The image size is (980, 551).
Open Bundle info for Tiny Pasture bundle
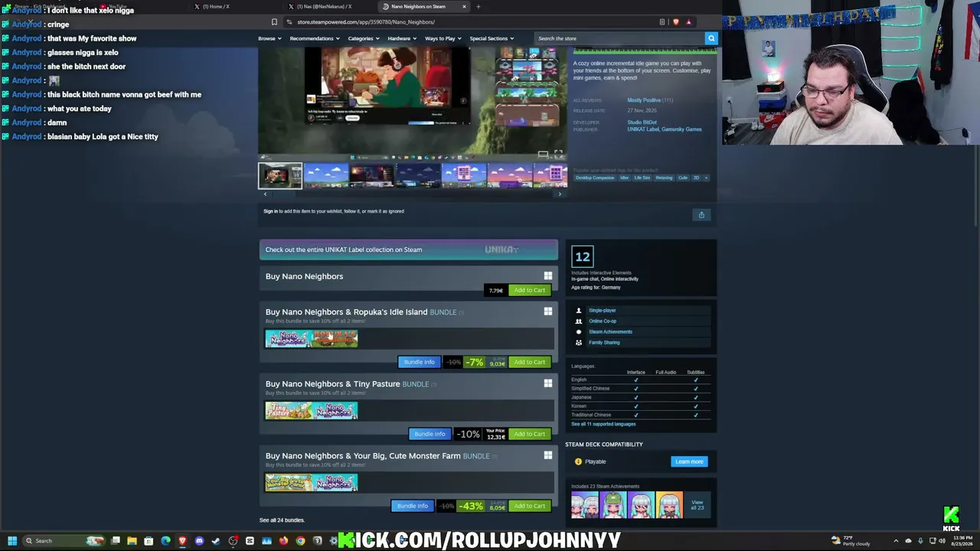[430, 434]
